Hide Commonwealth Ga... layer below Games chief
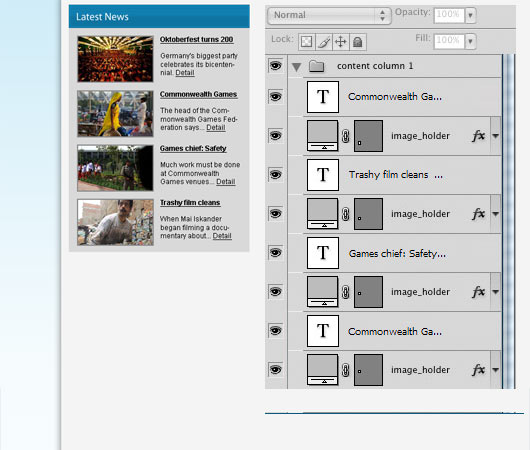This screenshot has height=450, width=530. [x=275, y=331]
